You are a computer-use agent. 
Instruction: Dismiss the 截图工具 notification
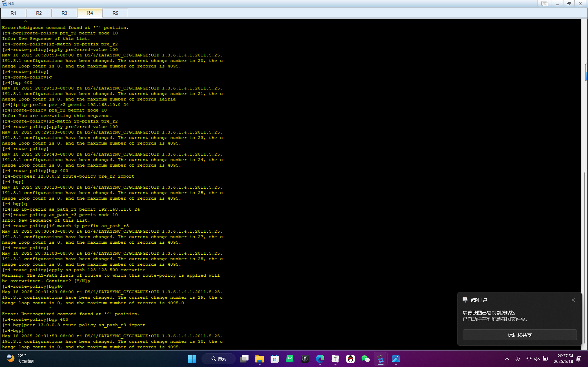[573, 300]
